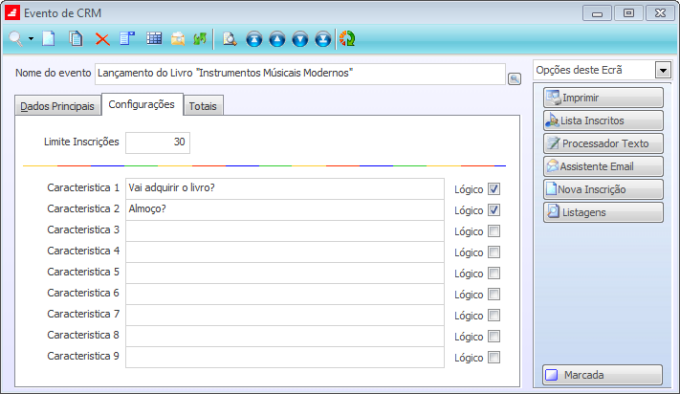Open the print preview document icon

pyautogui.click(x=229, y=39)
